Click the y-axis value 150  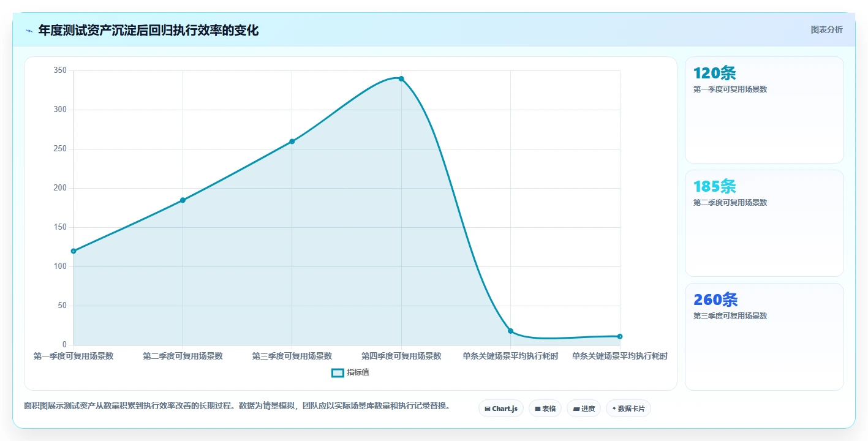pyautogui.click(x=60, y=227)
